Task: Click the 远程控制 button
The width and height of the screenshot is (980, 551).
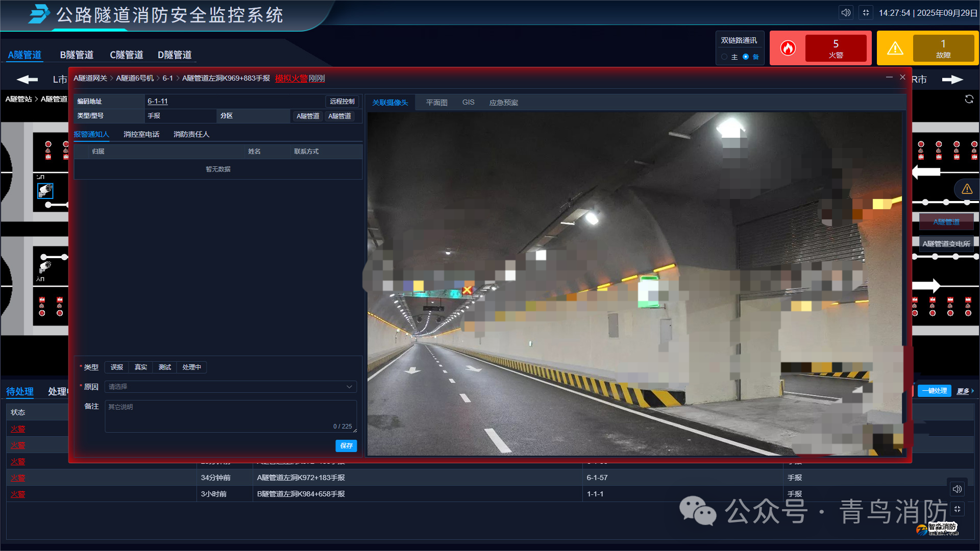Action: (x=341, y=102)
